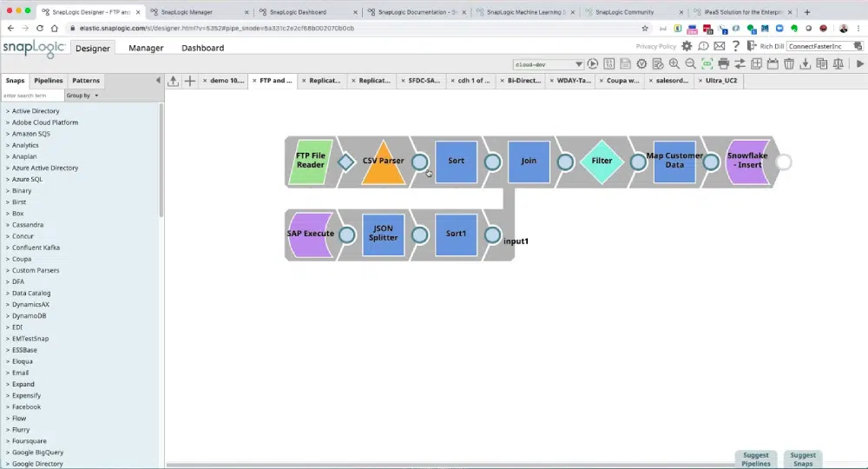868x469 pixels.
Task: Open the Privacy Policy link
Action: tap(656, 47)
